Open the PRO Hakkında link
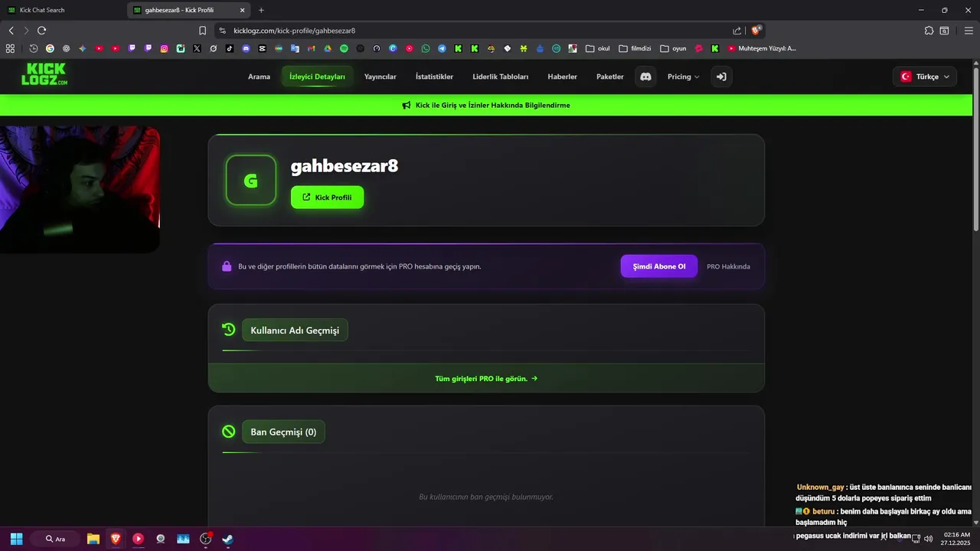Image resolution: width=980 pixels, height=551 pixels. (728, 266)
